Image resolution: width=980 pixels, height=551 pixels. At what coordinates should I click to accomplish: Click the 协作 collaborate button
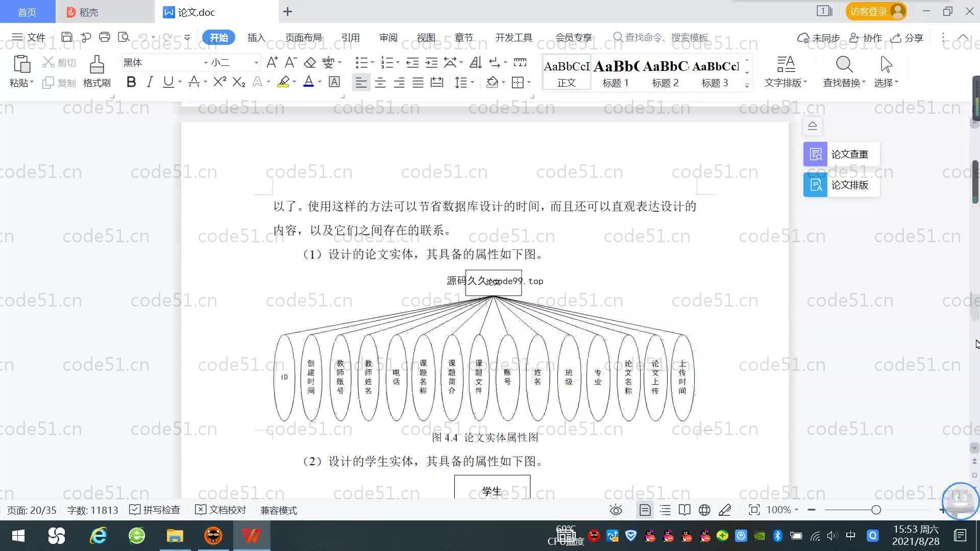[866, 38]
